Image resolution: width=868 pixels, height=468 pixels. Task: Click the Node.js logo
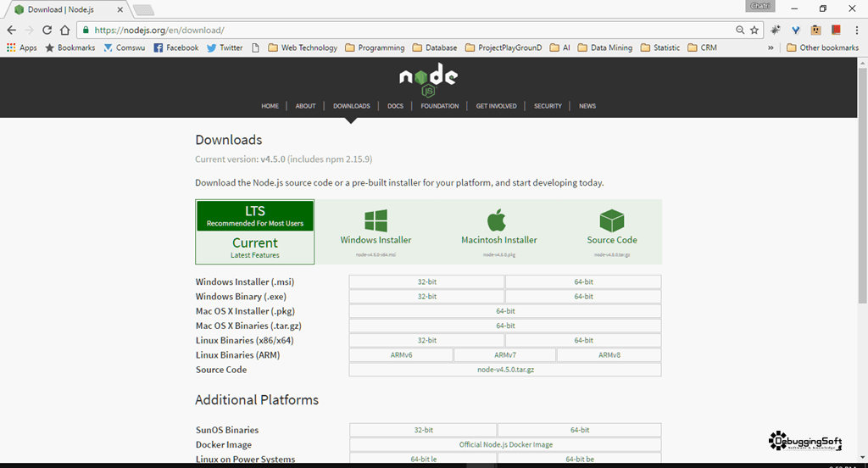pos(428,79)
